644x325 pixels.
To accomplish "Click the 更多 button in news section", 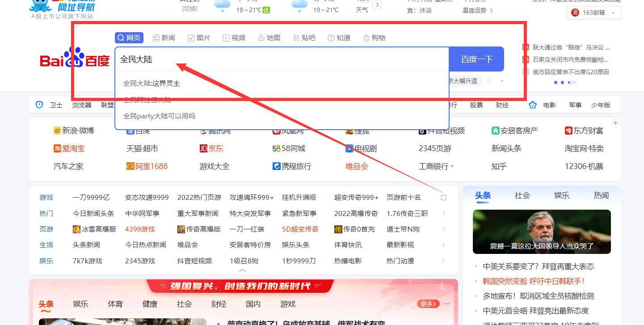I will (428, 304).
